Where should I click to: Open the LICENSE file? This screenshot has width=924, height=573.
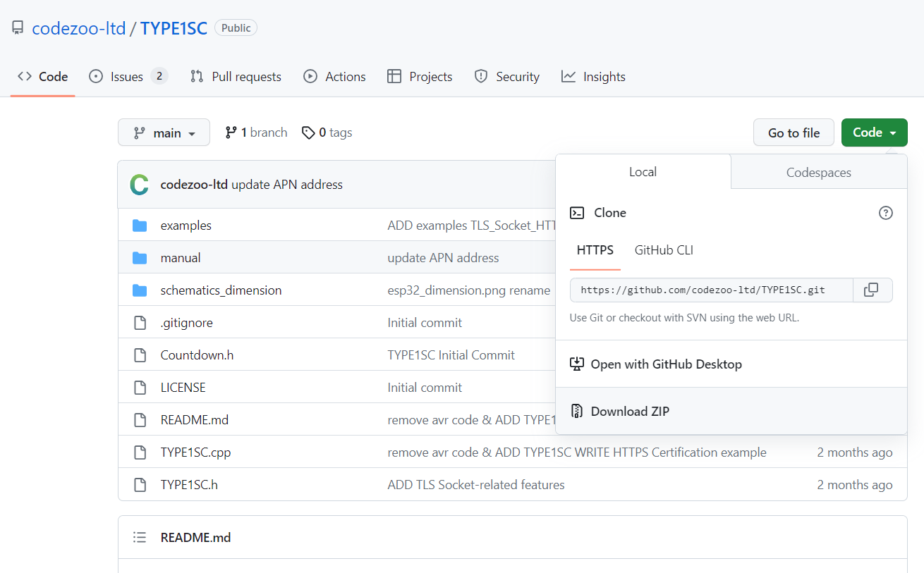[x=183, y=388]
